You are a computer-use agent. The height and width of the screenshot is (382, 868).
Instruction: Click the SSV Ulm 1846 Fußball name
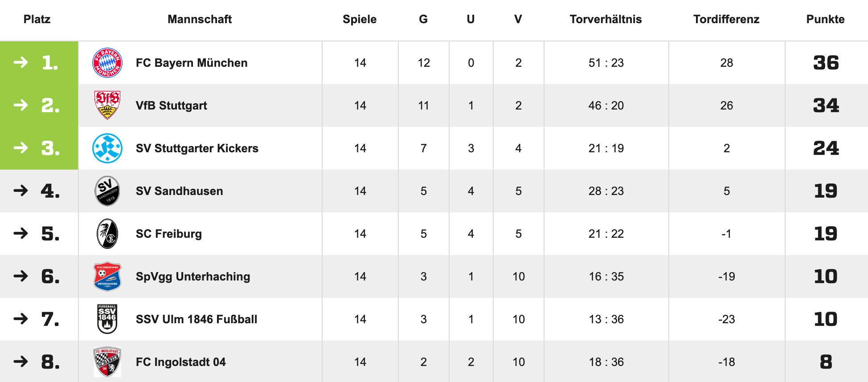tap(196, 319)
